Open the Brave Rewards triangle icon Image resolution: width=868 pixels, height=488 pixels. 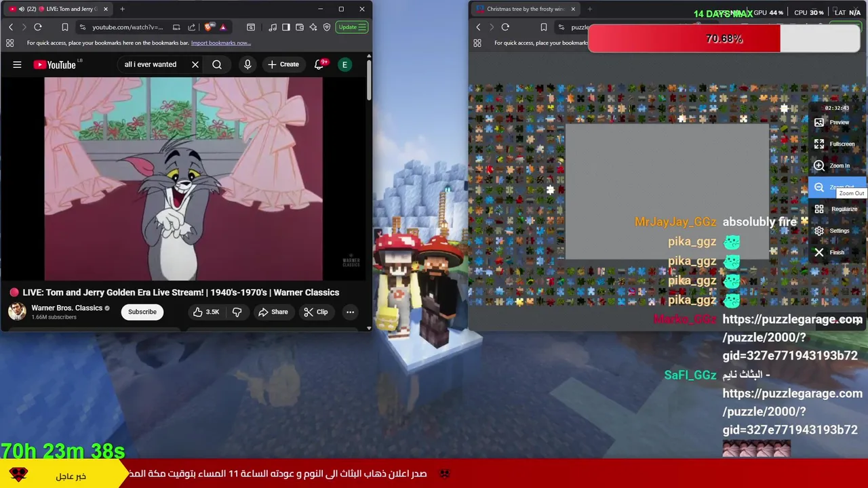coord(222,27)
